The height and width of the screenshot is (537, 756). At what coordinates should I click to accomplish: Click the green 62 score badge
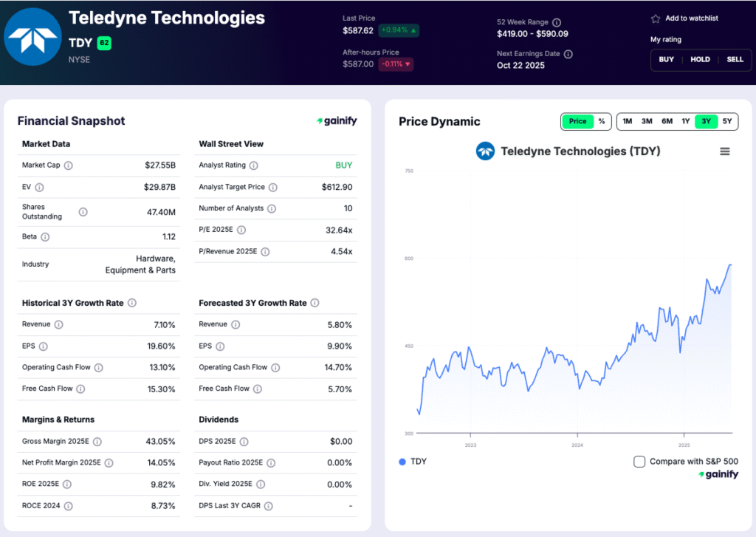tap(104, 43)
